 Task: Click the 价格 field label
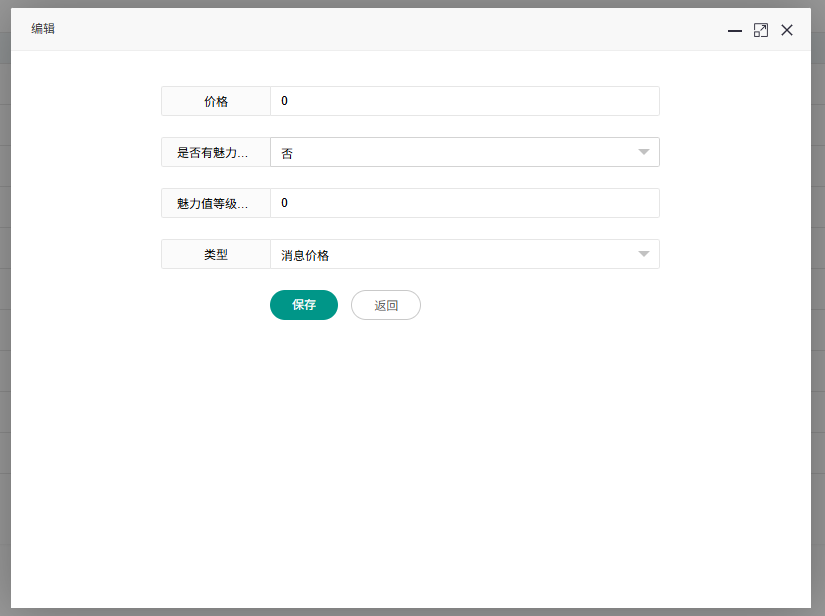point(216,101)
